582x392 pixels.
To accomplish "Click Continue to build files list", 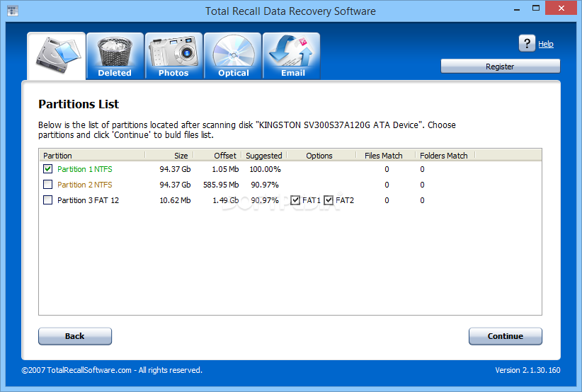I will click(505, 336).
